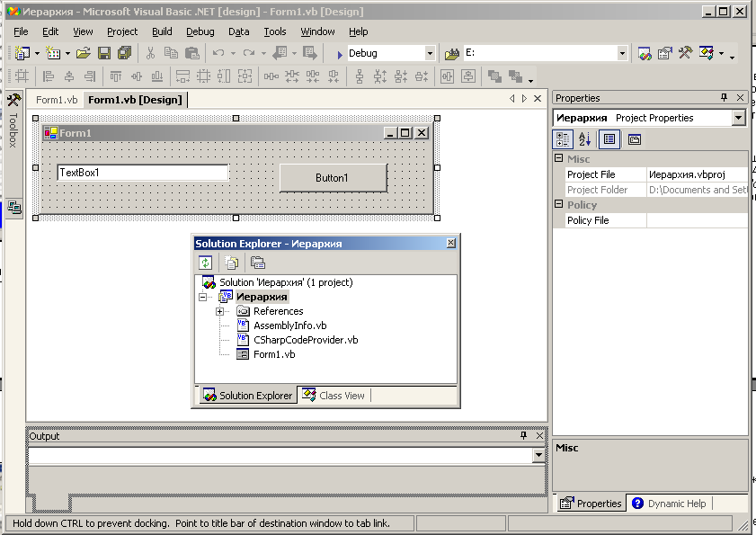
Task: Toggle Alphabetic sort in Properties panel
Action: 585,140
